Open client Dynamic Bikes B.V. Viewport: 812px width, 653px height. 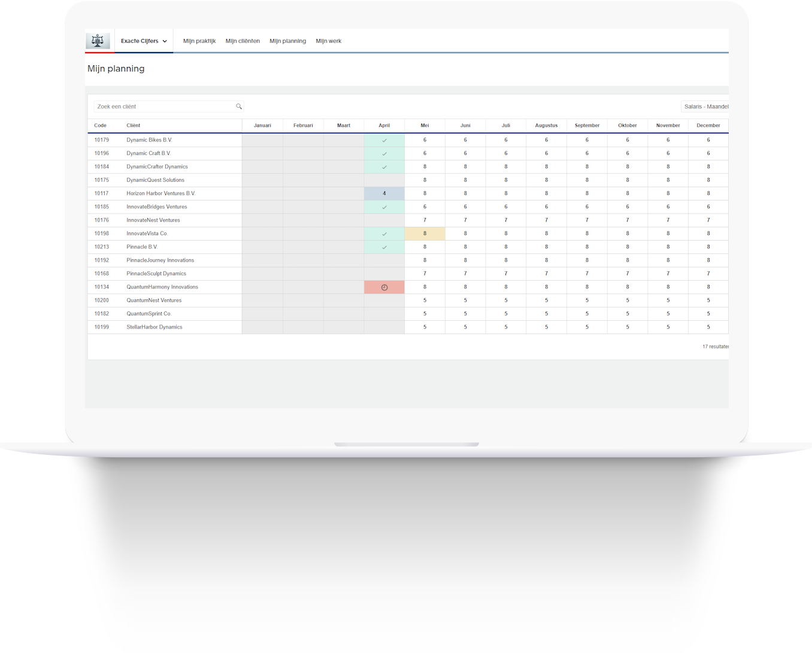(x=149, y=140)
